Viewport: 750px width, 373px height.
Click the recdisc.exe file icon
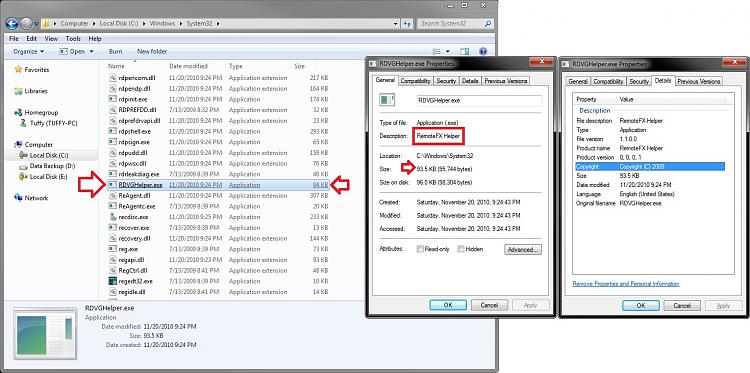pyautogui.click(x=112, y=217)
